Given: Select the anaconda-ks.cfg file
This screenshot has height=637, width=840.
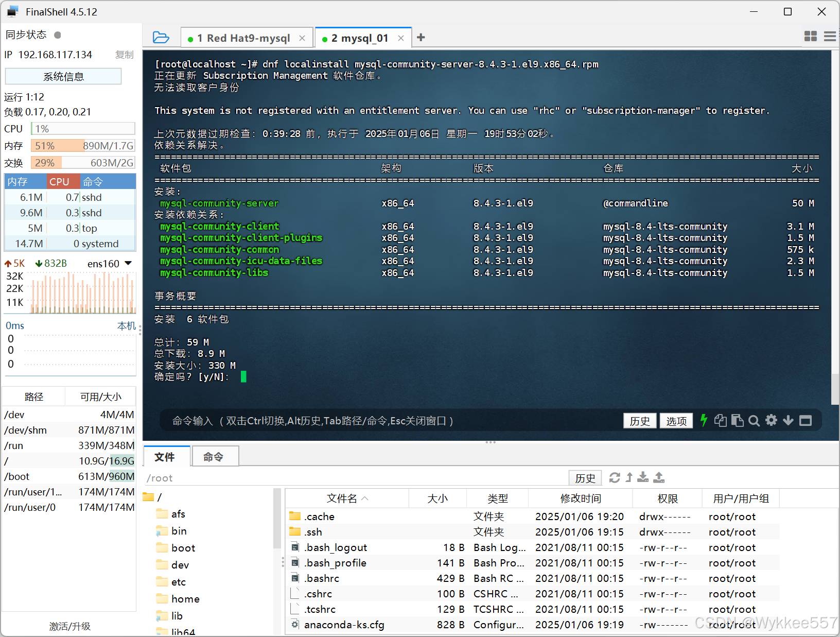Looking at the screenshot, I should (x=344, y=625).
